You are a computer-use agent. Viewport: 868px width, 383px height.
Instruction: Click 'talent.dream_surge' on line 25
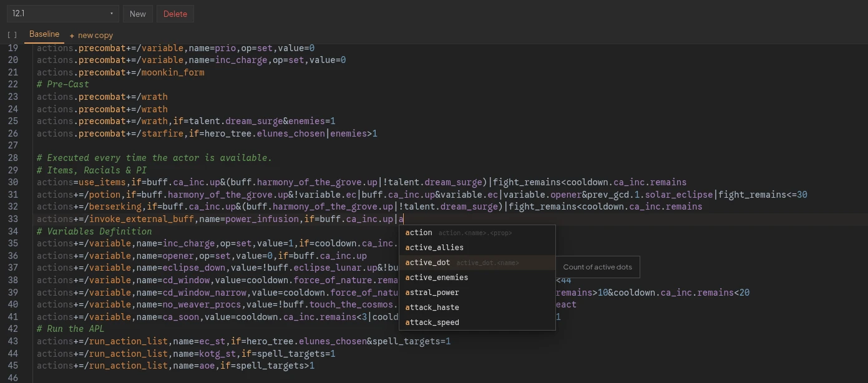tap(236, 121)
